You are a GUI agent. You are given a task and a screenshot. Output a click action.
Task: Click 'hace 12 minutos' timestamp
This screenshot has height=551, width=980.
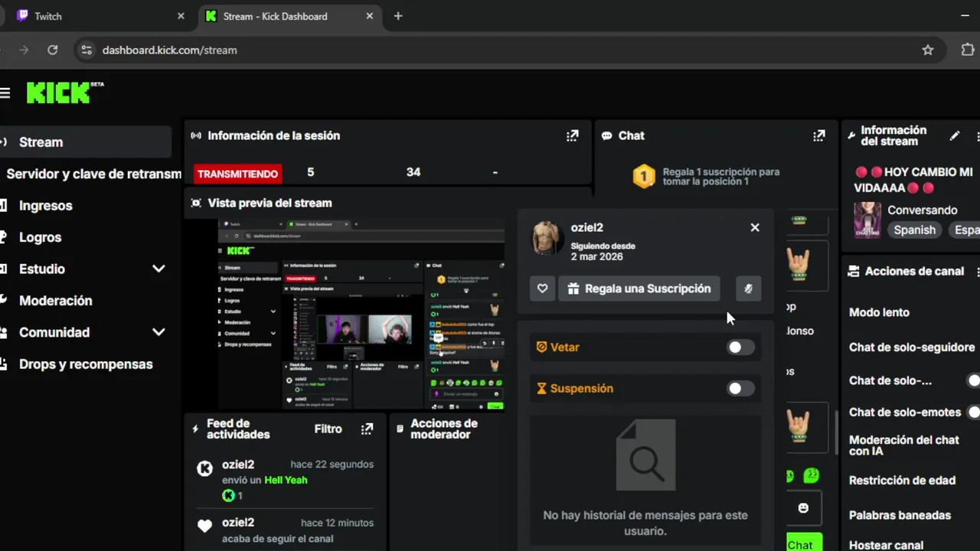tap(337, 523)
